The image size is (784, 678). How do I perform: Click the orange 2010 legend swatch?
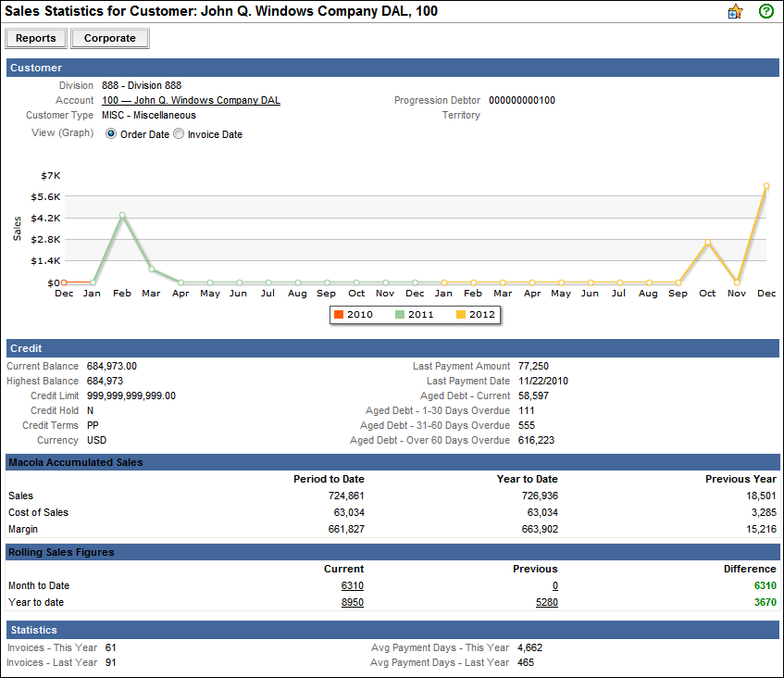pyautogui.click(x=339, y=315)
